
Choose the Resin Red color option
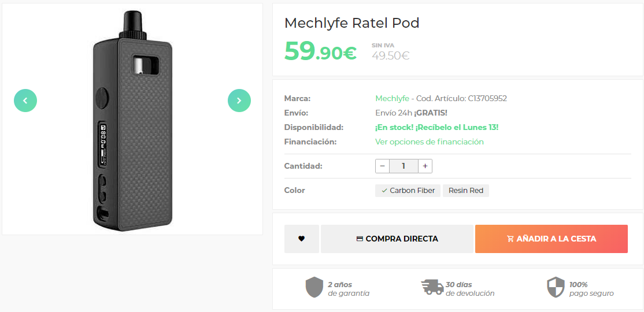point(465,191)
